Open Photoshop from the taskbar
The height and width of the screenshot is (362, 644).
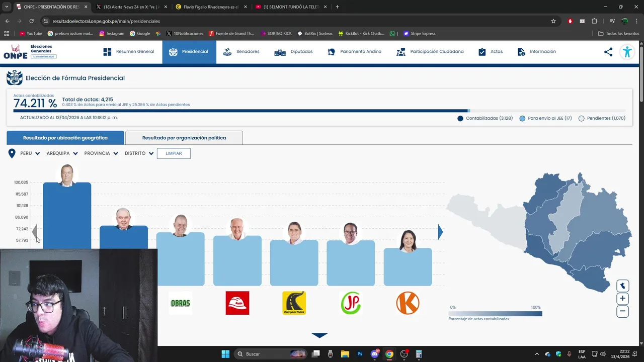360,354
